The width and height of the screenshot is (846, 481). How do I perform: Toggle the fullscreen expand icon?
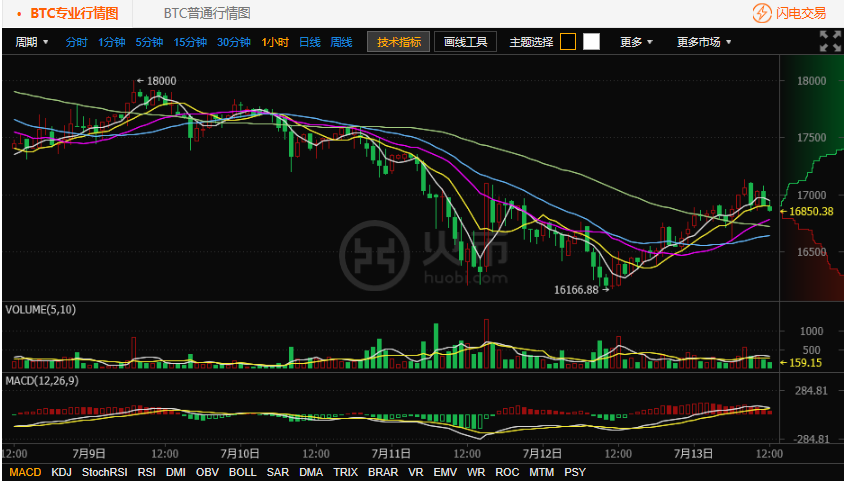[829, 41]
